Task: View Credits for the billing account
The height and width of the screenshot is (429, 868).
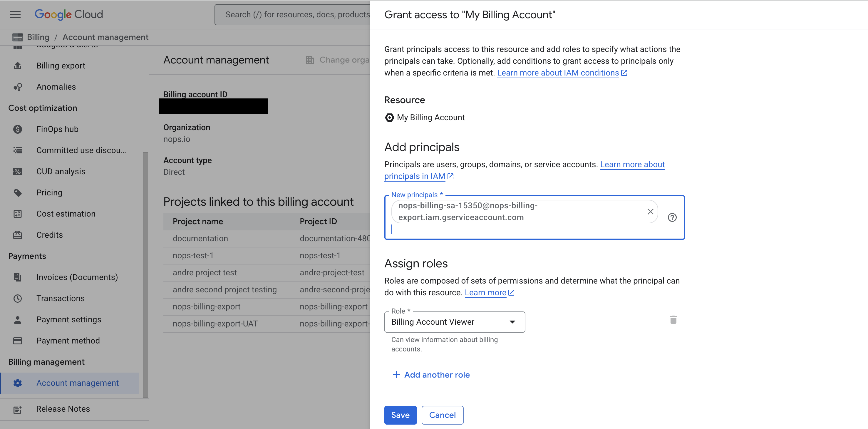Action: pos(49,234)
